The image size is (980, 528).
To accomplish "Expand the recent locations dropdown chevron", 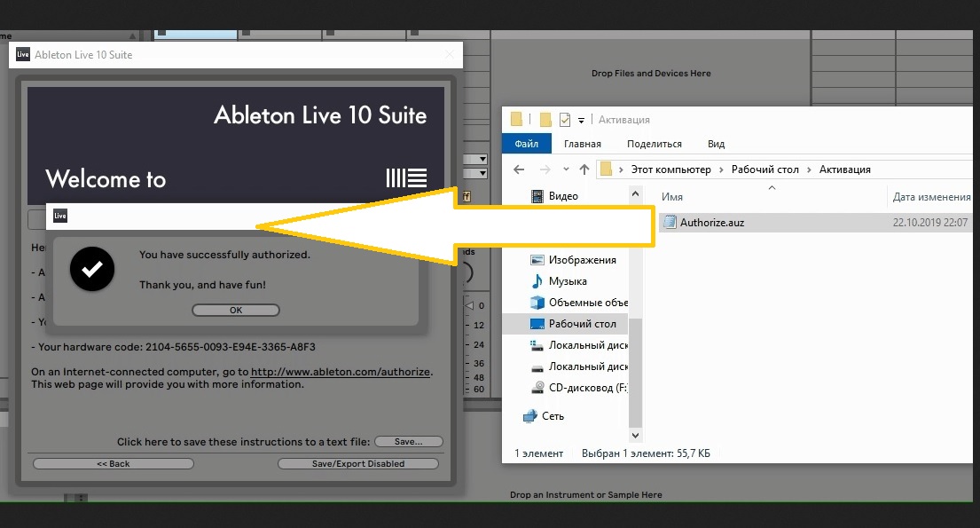I will tap(565, 169).
